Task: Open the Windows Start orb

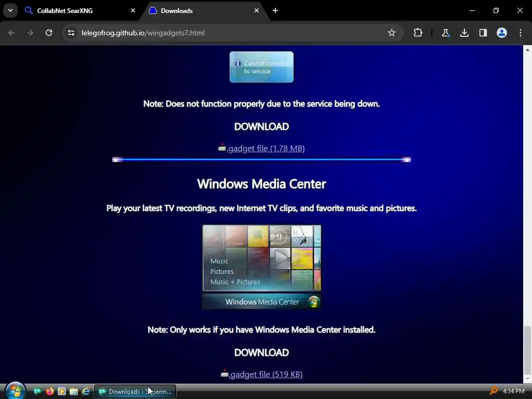Action: pos(15,391)
